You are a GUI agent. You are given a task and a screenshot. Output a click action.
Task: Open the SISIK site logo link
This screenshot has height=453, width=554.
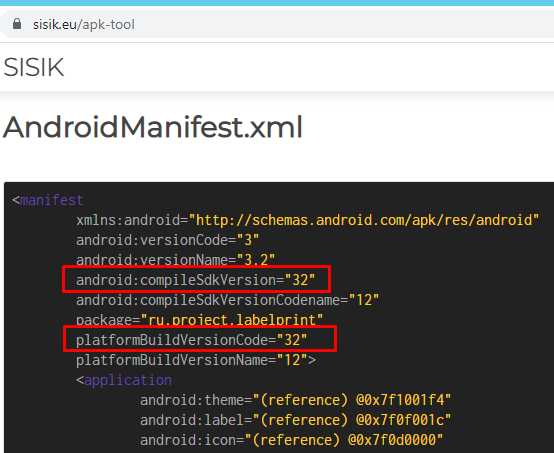coord(34,67)
